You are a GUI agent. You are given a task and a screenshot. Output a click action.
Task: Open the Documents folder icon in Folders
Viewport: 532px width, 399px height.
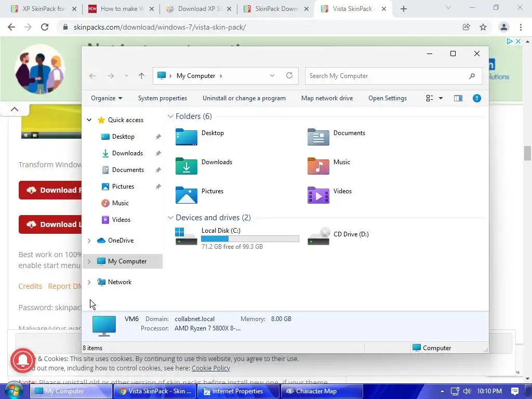318,137
